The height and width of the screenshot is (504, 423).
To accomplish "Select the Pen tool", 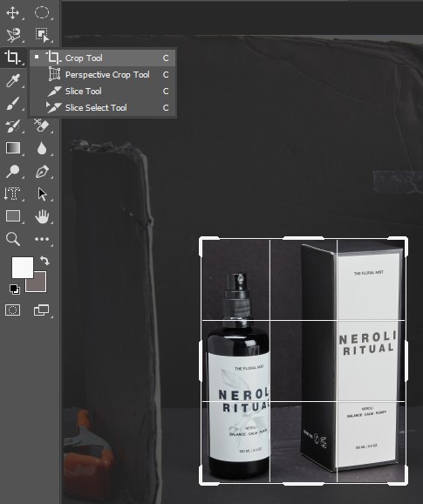I will 42,171.
